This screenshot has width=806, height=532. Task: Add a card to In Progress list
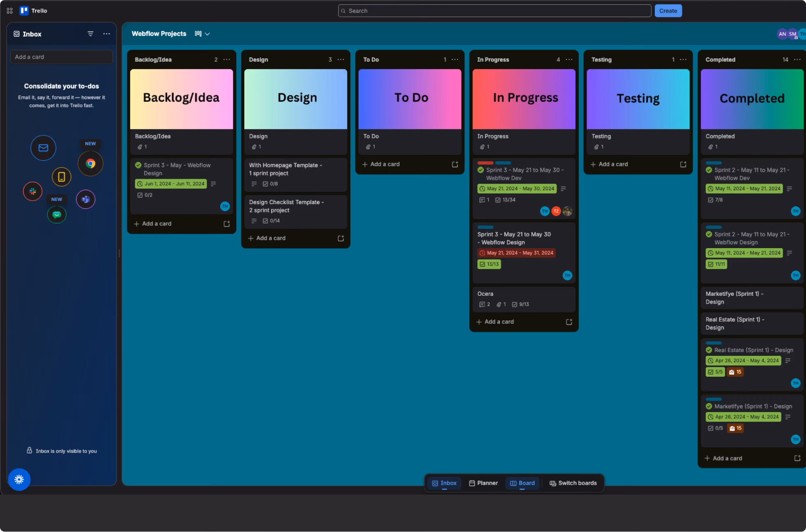coord(495,322)
